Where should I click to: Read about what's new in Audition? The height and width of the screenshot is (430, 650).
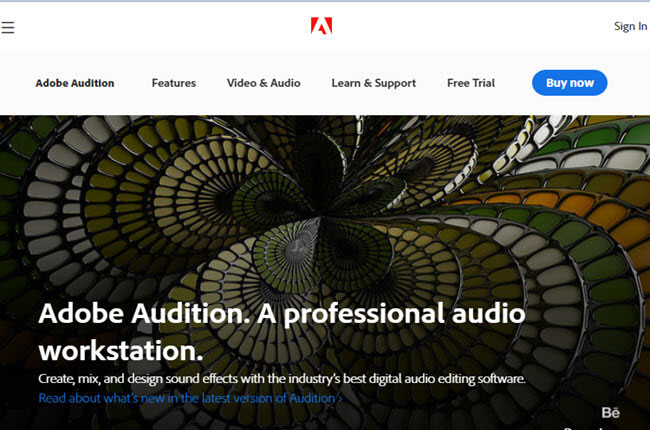(188, 398)
